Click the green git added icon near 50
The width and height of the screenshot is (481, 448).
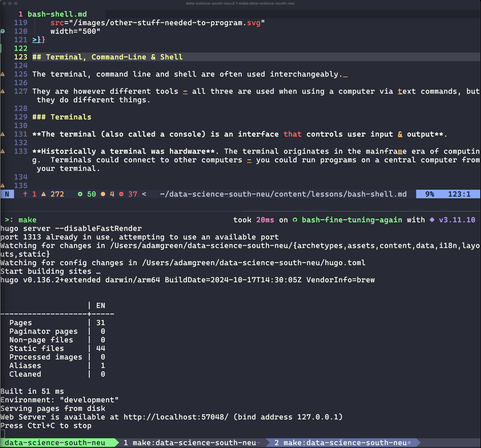80,194
